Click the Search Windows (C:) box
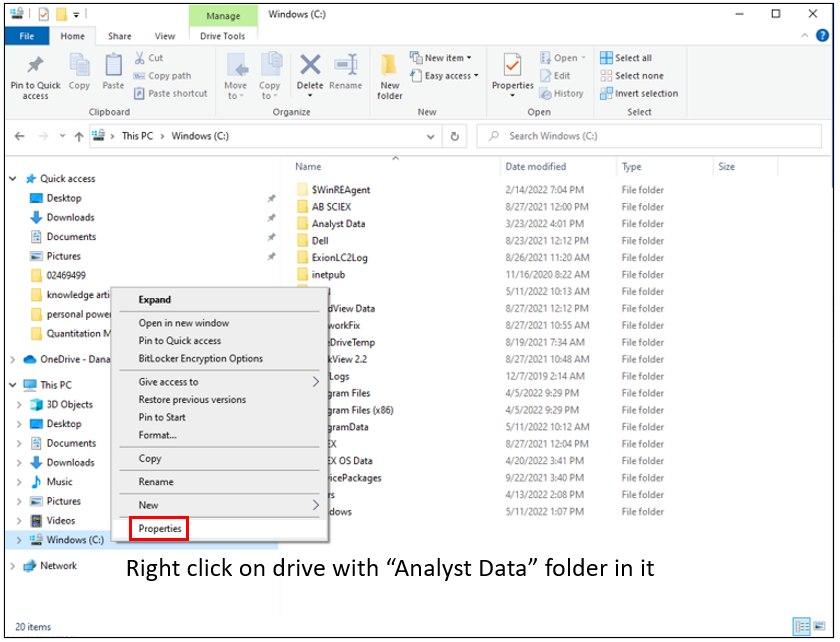 649,136
